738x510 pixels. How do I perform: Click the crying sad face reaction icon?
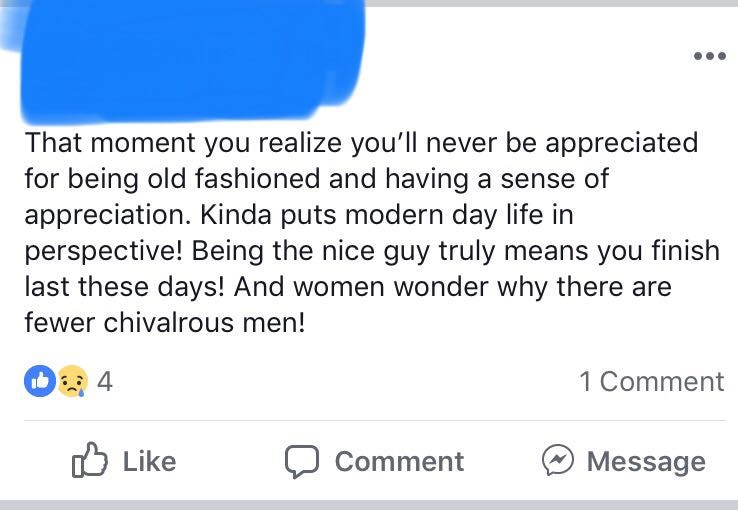(72, 381)
